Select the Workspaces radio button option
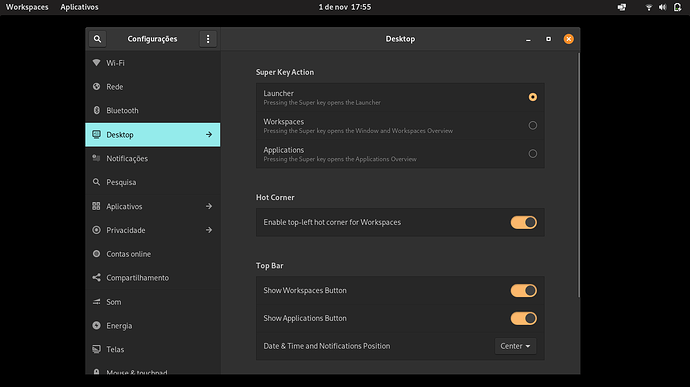This screenshot has width=690, height=387. click(x=532, y=125)
